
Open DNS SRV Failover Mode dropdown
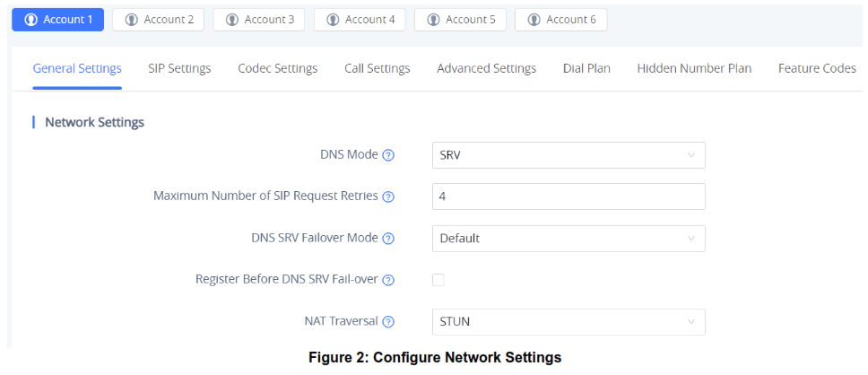[569, 239]
